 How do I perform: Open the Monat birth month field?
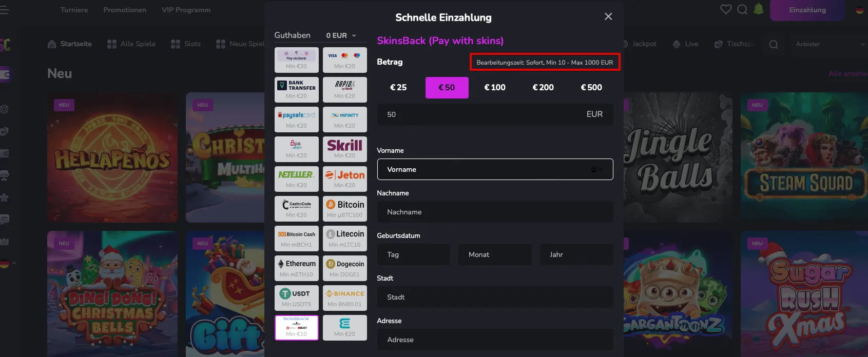pos(495,254)
